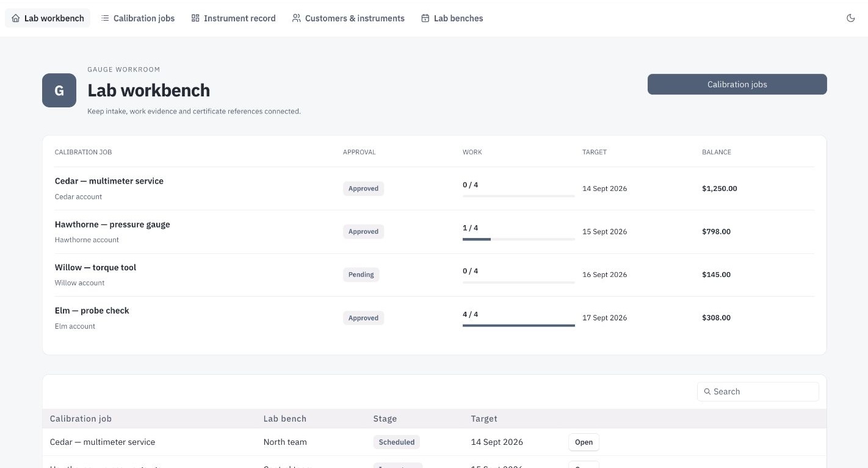This screenshot has height=468, width=868.
Task: Click the calendar icon beside Lab benches
Action: [425, 18]
